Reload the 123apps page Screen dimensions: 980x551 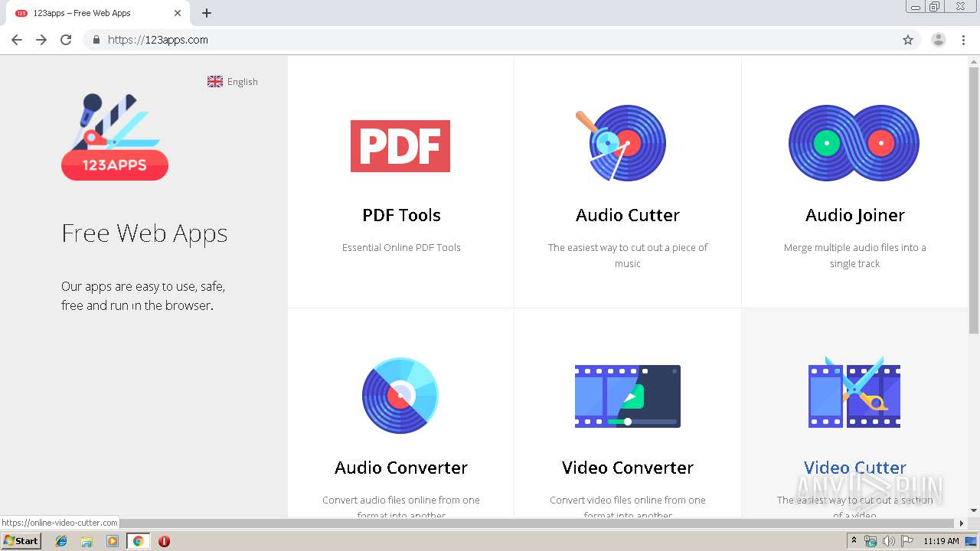[x=66, y=40]
